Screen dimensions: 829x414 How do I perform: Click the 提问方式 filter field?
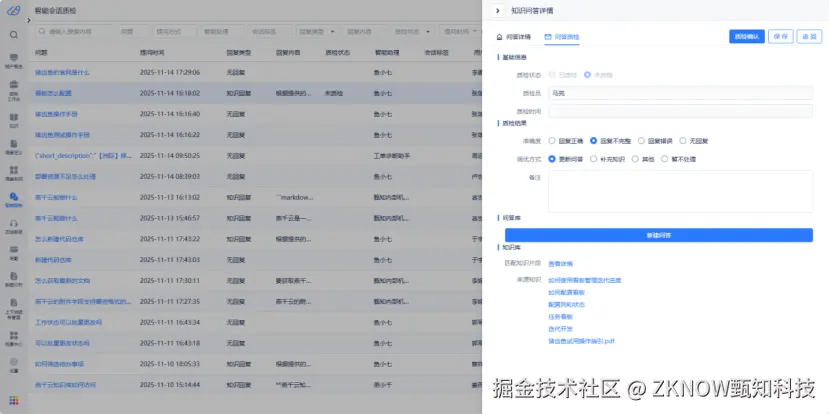pos(174,32)
